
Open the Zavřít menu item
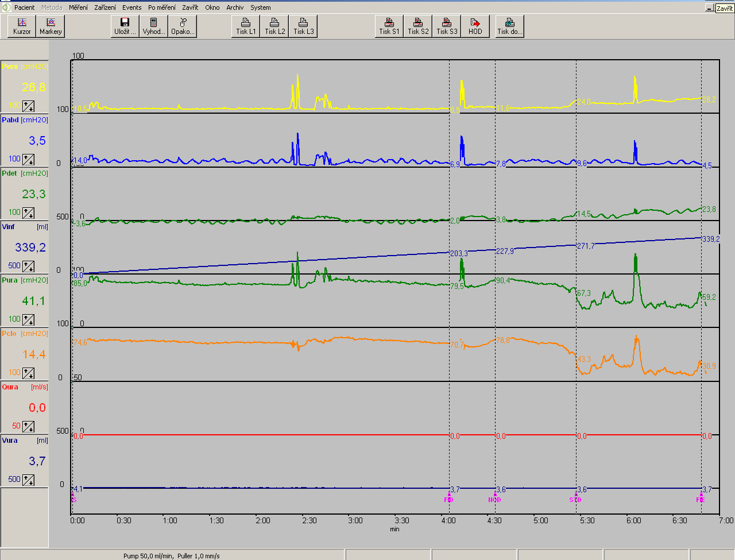[190, 7]
